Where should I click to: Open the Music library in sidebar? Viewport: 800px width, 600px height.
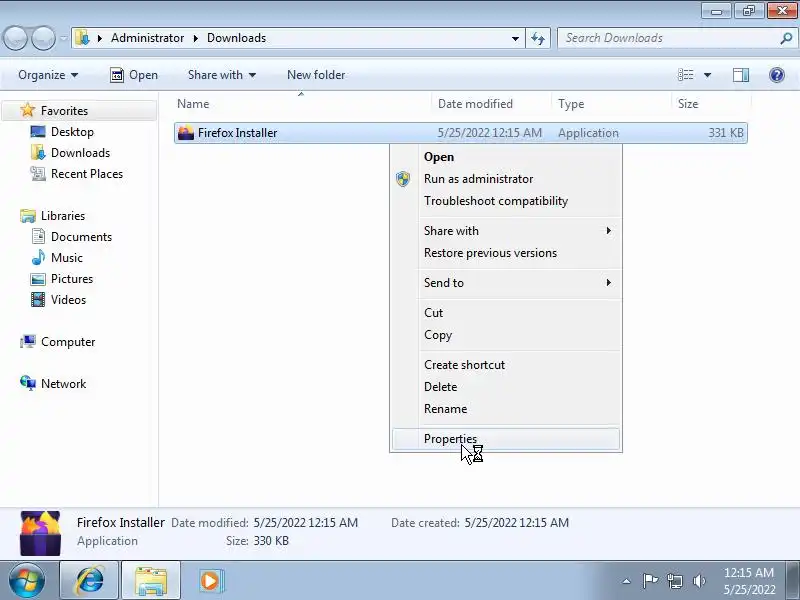(66, 258)
